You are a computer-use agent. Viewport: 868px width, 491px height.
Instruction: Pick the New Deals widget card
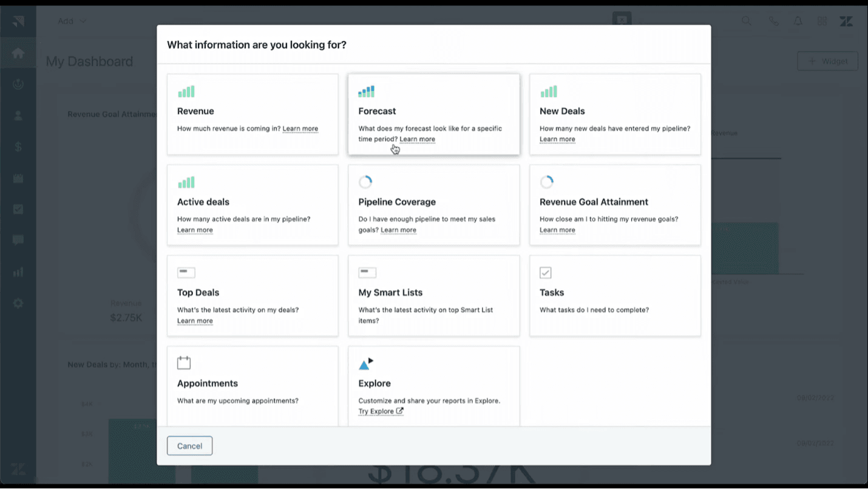[x=615, y=114]
